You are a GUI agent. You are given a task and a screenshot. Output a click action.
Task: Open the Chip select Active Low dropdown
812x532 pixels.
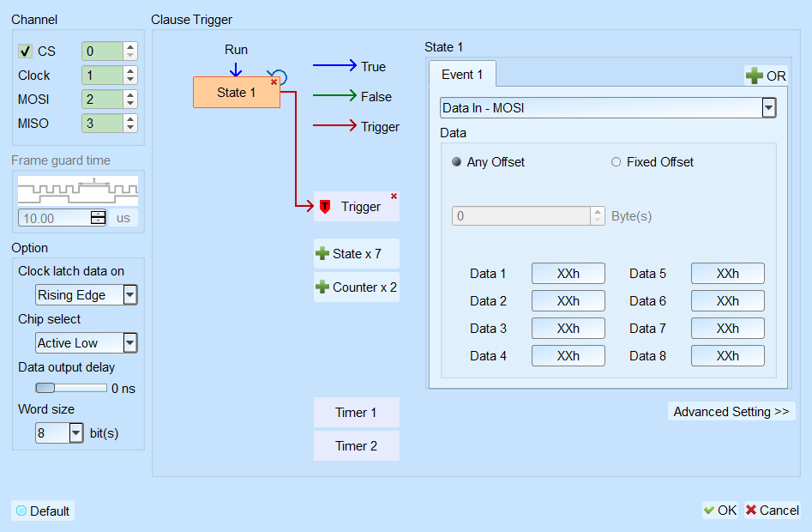click(130, 343)
